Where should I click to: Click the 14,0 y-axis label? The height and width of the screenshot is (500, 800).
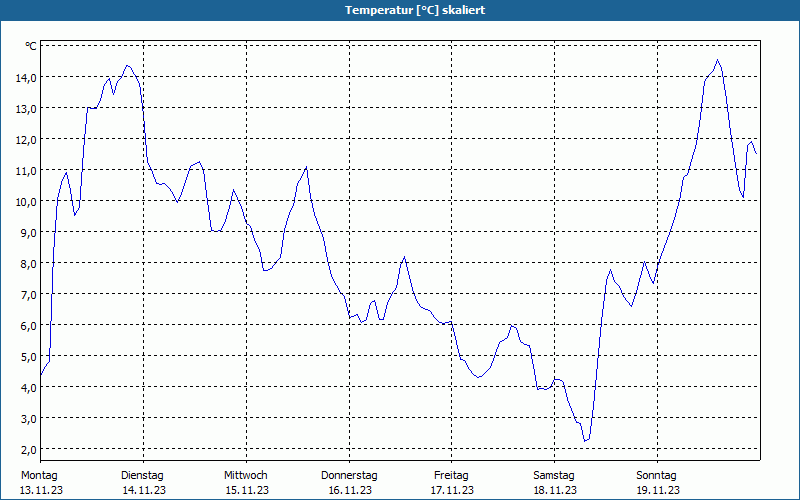[26, 78]
